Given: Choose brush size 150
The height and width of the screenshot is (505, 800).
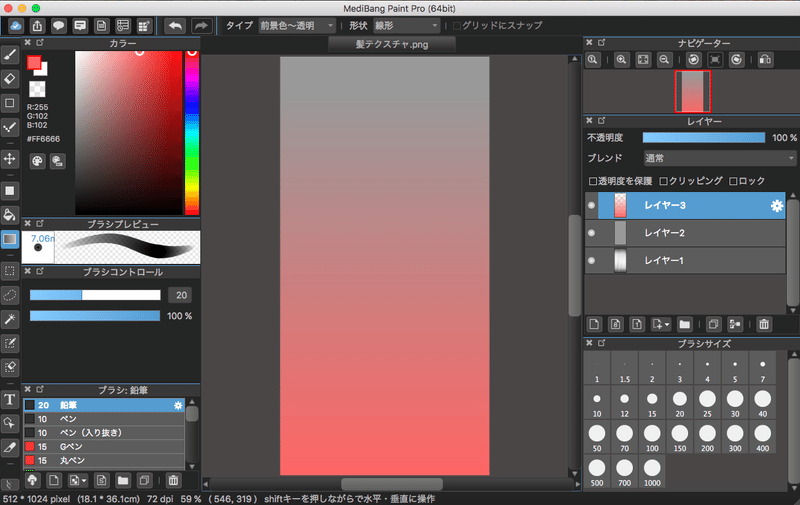Looking at the screenshot, I should 680,438.
